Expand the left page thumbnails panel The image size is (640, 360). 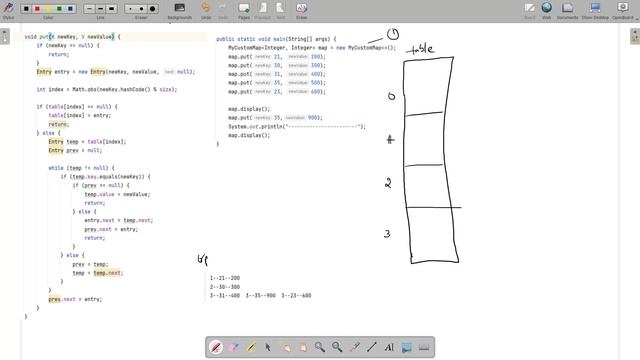(4, 36)
